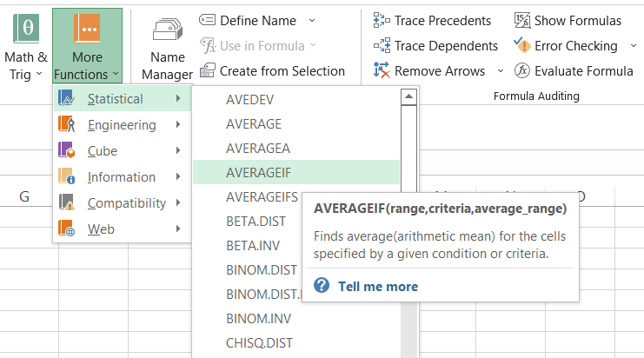Click the Define Name button

249,20
